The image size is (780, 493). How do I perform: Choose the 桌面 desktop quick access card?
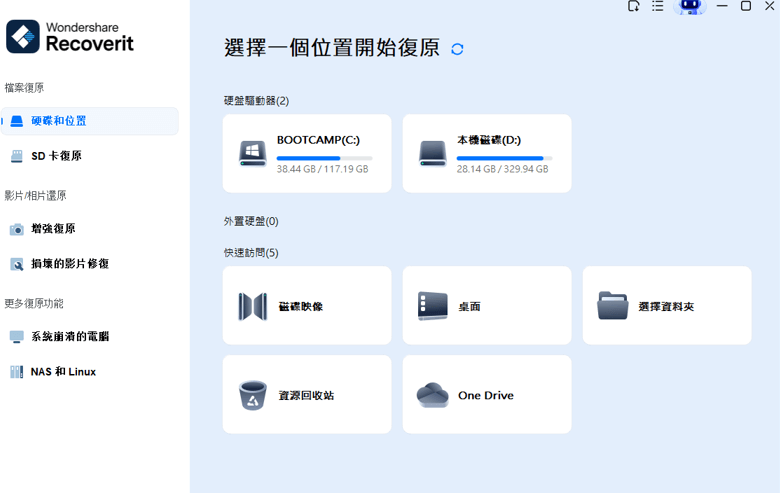pos(486,306)
